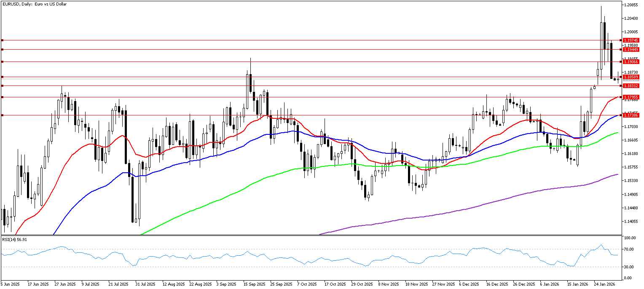644x289 pixels.
Task: Click the RSI 0.00 scale value
Action: (x=628, y=278)
